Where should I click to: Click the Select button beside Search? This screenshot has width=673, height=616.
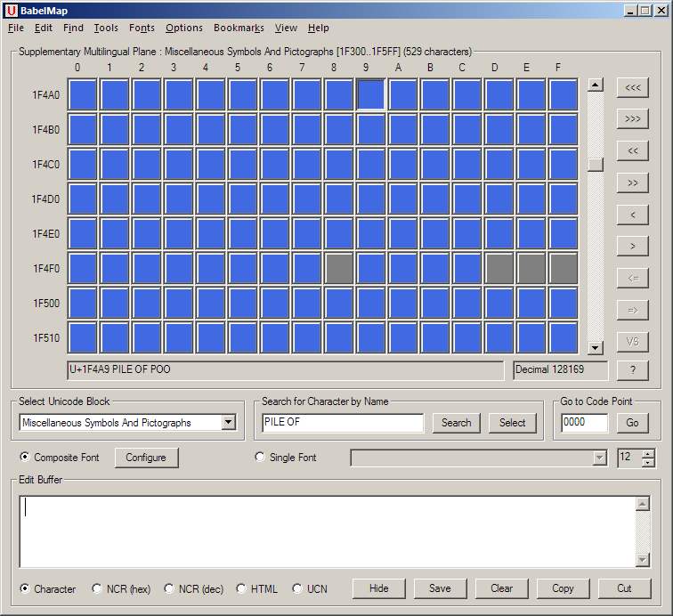[x=513, y=423]
